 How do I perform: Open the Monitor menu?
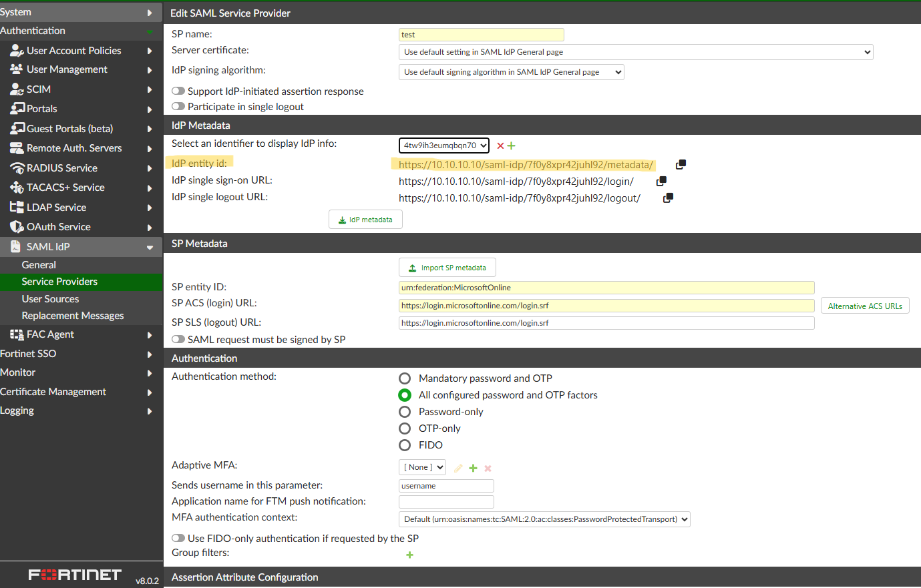81,372
